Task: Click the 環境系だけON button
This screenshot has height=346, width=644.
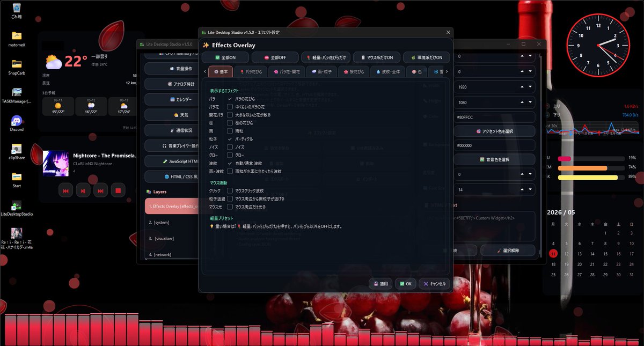Action: pyautogui.click(x=426, y=57)
